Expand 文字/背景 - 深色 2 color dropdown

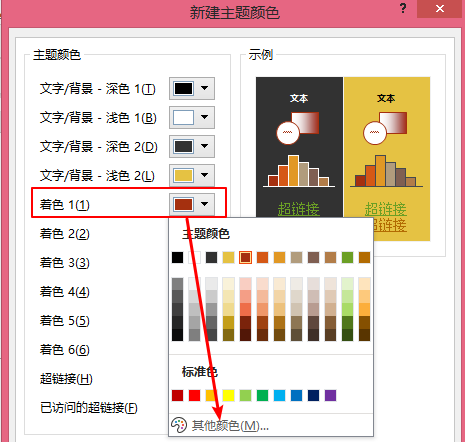click(x=192, y=146)
